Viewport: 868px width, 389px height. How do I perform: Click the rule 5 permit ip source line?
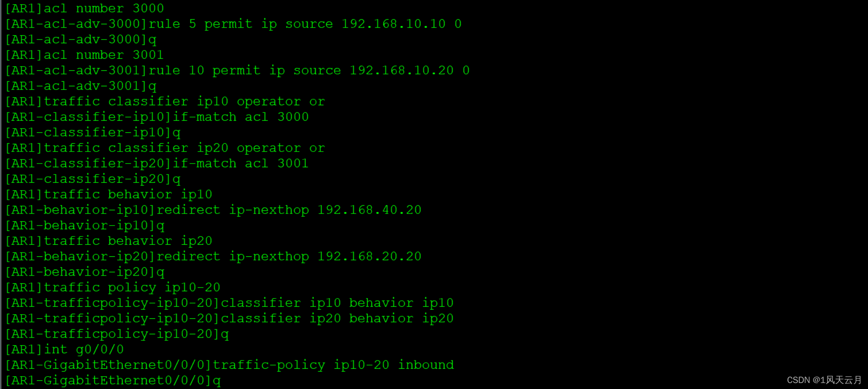click(x=233, y=24)
